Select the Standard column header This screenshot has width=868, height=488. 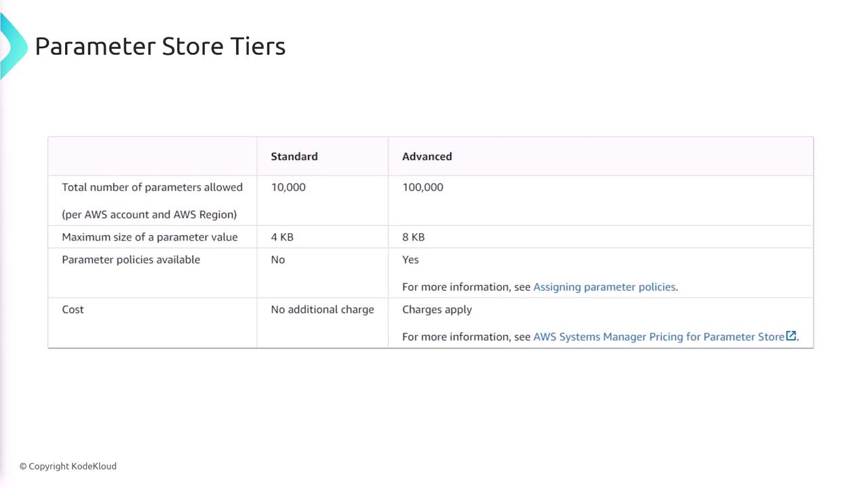(294, 157)
